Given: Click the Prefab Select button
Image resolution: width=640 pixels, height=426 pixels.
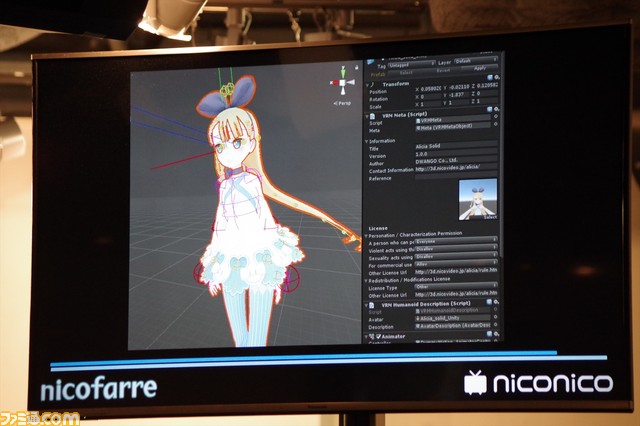Looking at the screenshot, I should [x=405, y=72].
